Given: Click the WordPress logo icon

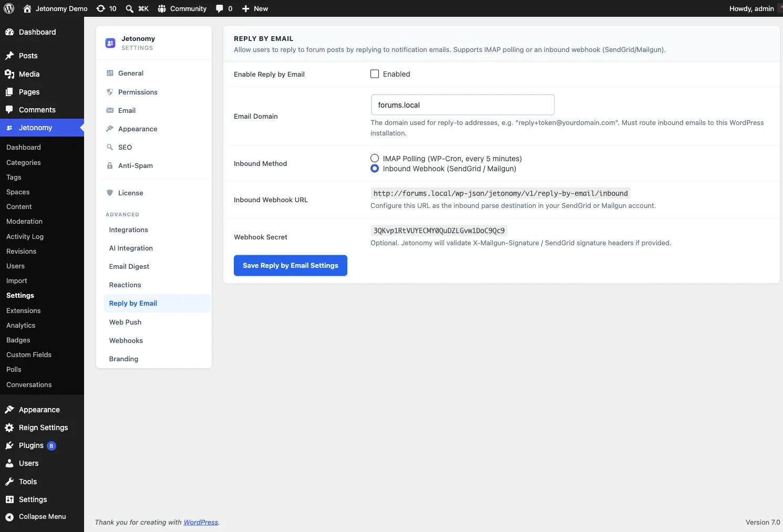Looking at the screenshot, I should (x=9, y=8).
